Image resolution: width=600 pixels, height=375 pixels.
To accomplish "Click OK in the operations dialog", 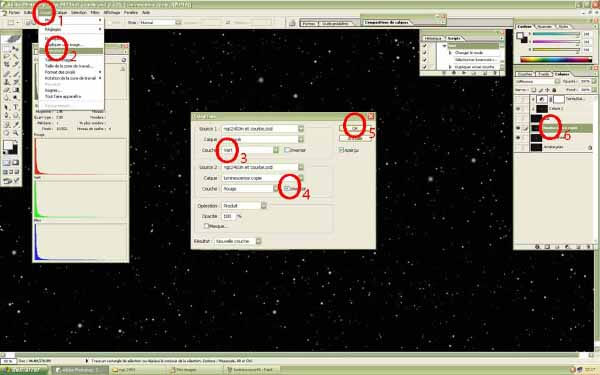I will [x=355, y=129].
